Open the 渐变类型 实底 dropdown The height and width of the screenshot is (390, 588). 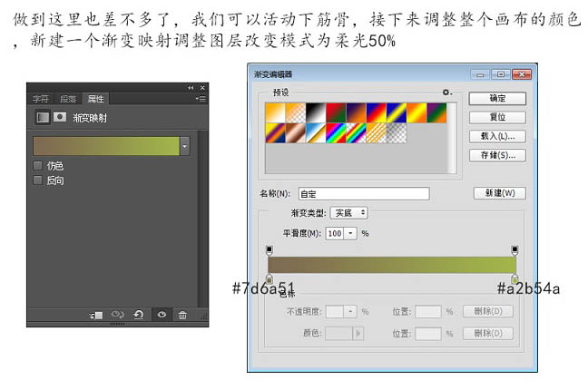(348, 213)
